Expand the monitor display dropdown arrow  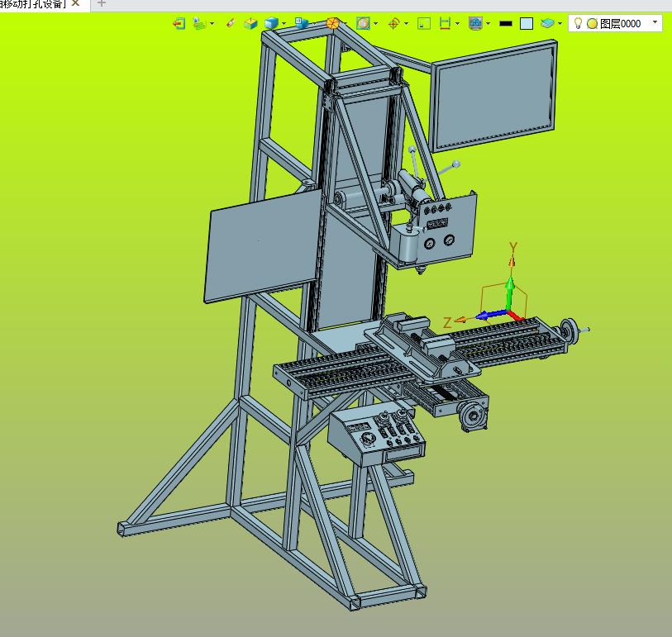[489, 24]
